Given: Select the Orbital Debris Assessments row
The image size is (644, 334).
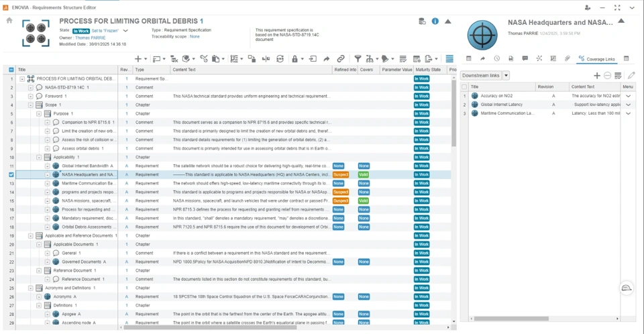Looking at the screenshot, I should pyautogui.click(x=234, y=227).
